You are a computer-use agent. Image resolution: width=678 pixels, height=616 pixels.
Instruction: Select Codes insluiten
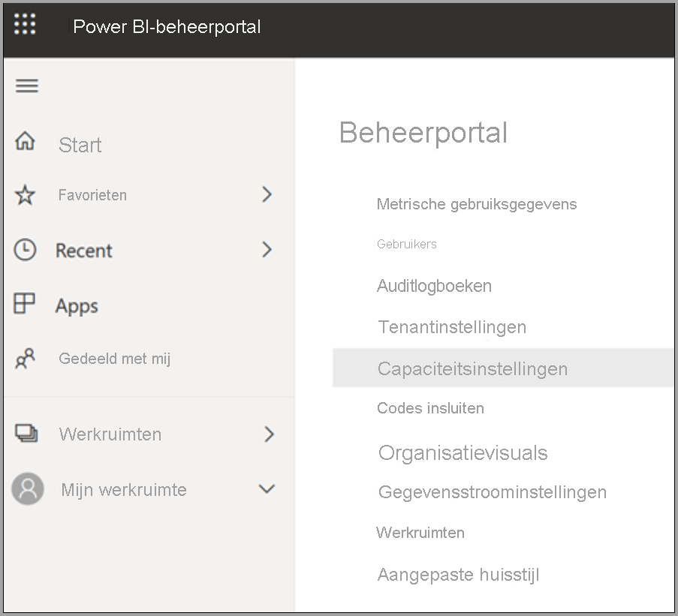pos(430,407)
